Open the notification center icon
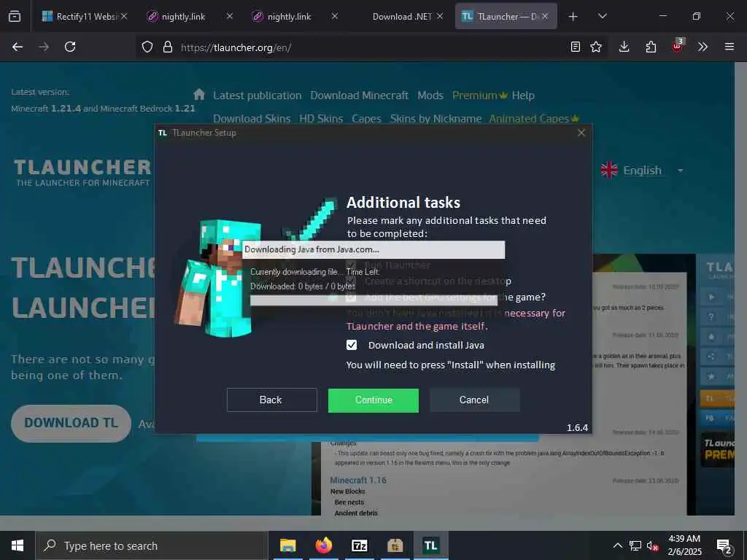Viewport: 747px width, 560px height. point(724,546)
